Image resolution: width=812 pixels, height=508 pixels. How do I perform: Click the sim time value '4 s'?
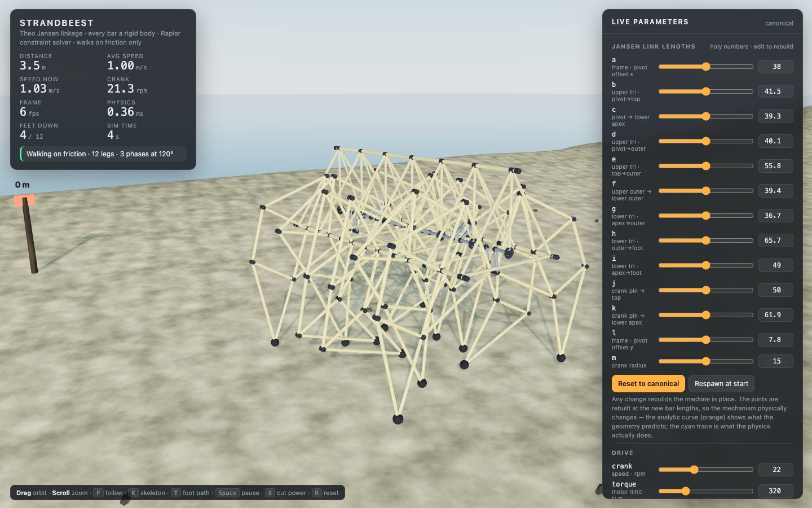coord(113,135)
